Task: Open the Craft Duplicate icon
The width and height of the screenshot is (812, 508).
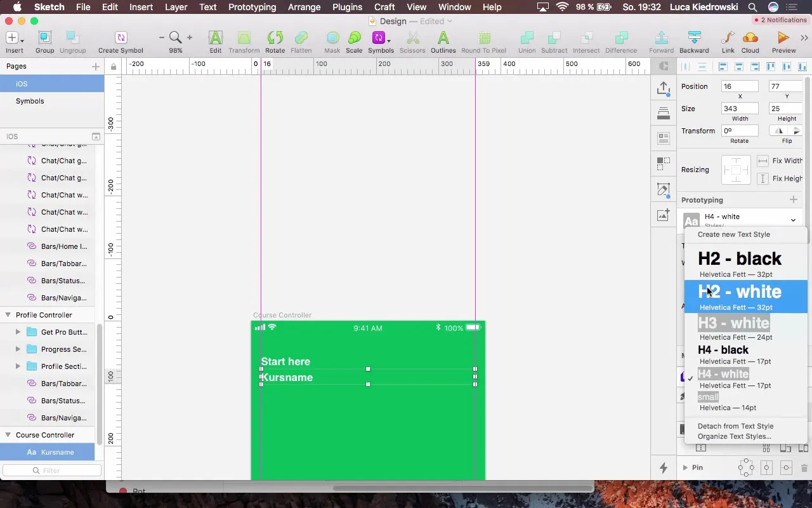Action: pyautogui.click(x=664, y=164)
